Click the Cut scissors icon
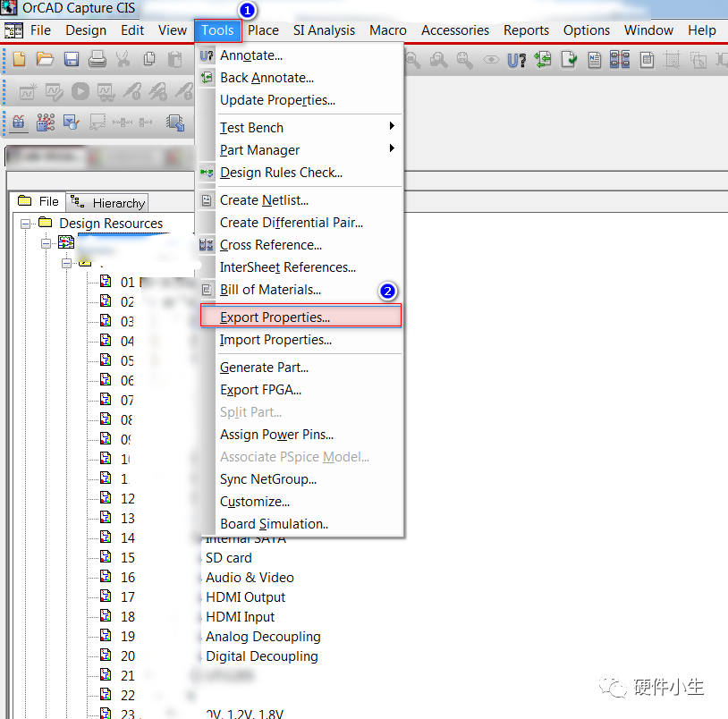This screenshot has width=728, height=719. (x=123, y=59)
